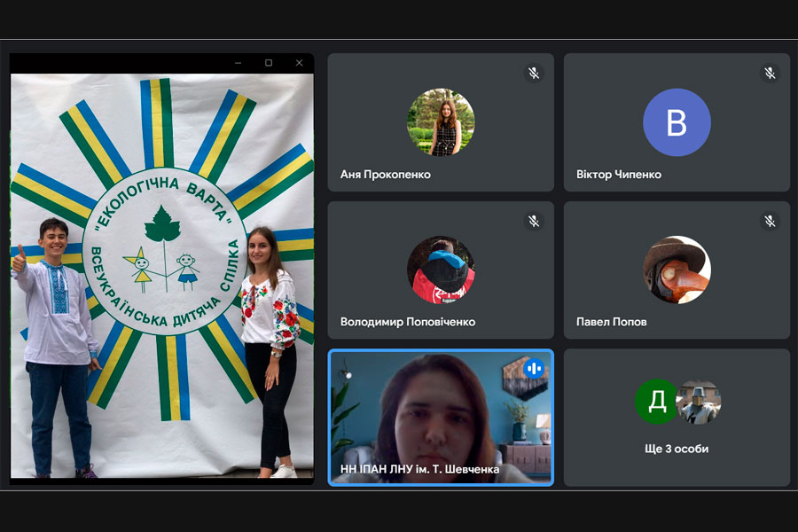798x532 pixels.
Task: Click muted mic icon on Віктор Чипенко tile
Action: (770, 74)
